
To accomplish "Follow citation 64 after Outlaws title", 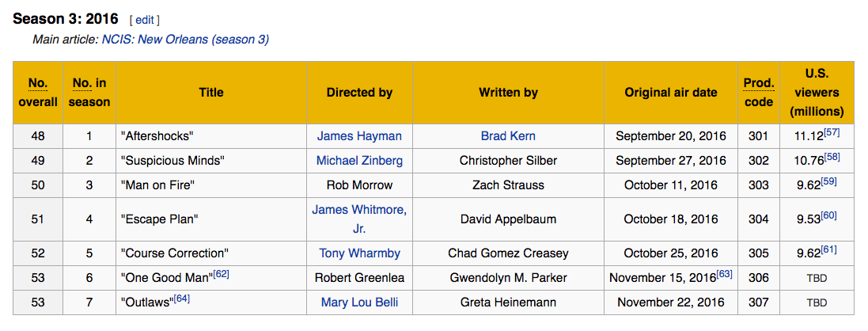I will (x=182, y=299).
